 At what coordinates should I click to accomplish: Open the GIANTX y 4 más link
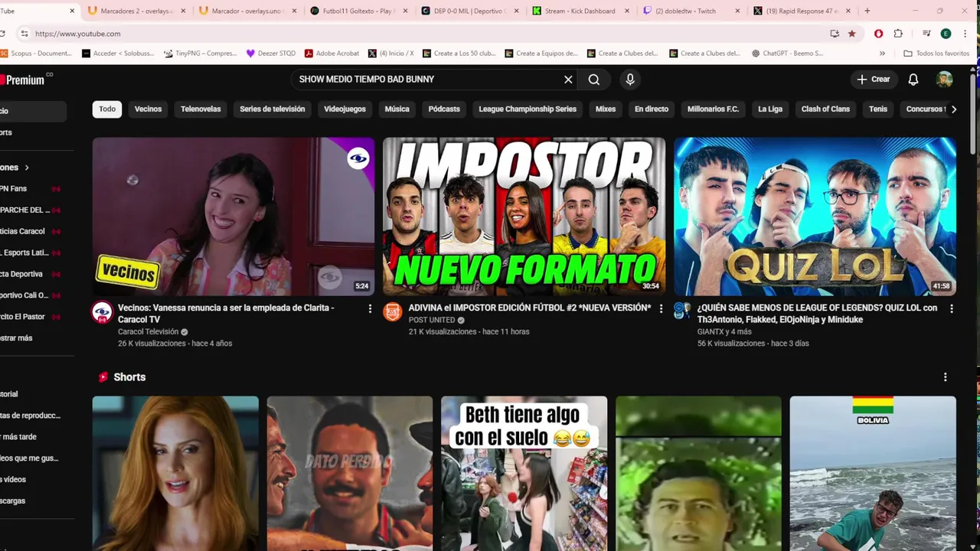coord(724,332)
